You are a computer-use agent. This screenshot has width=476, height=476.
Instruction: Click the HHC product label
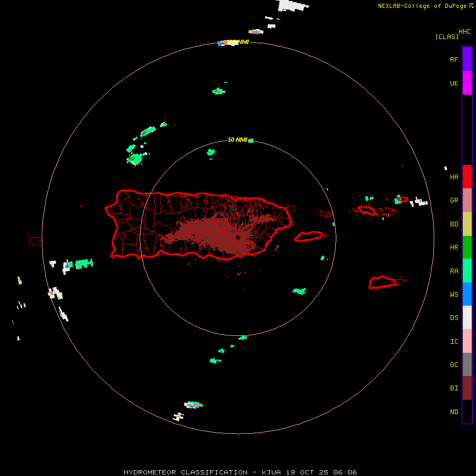(x=464, y=32)
